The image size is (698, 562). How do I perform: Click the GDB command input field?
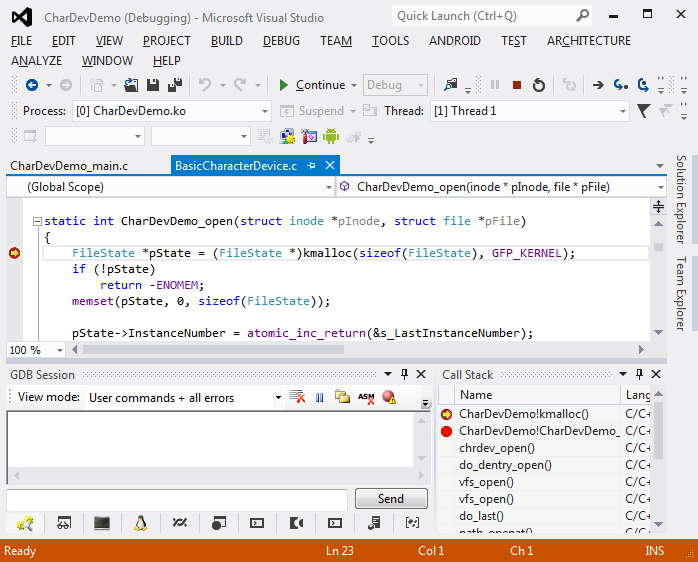point(177,500)
